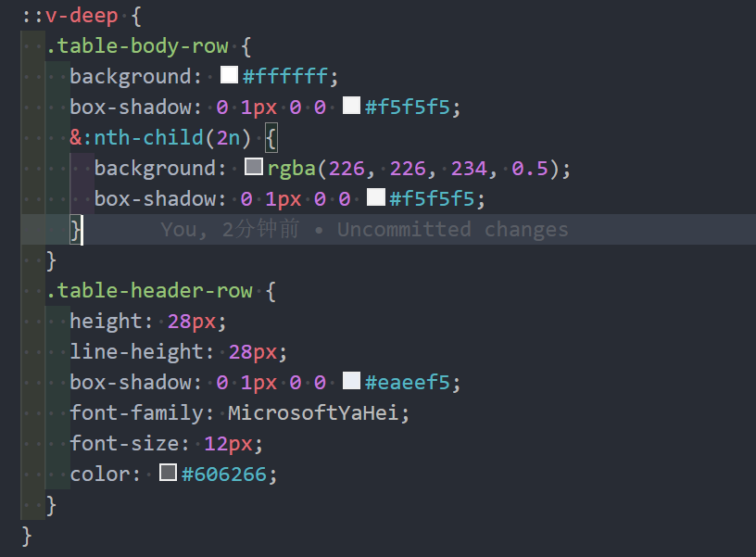
Task: Click the #606266 color swatch
Action: point(168,474)
